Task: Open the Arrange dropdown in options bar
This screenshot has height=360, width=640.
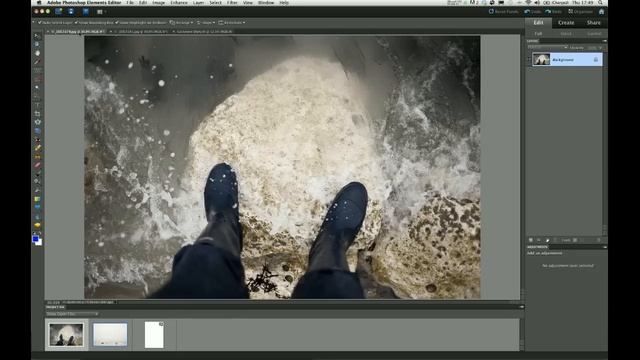Action: 181,22
